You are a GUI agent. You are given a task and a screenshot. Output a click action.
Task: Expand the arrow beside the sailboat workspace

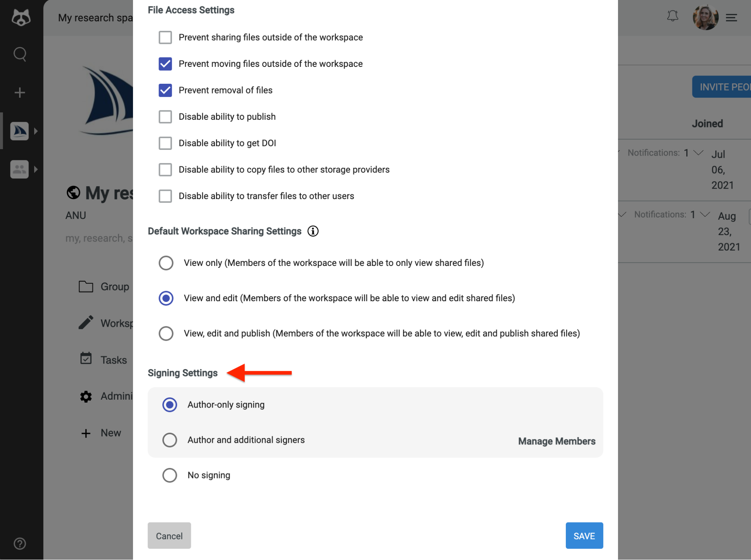(36, 131)
